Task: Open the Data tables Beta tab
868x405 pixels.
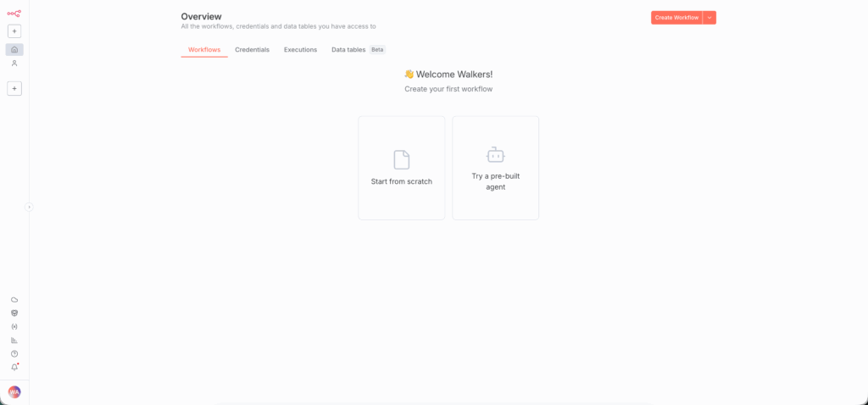Action: [x=357, y=50]
